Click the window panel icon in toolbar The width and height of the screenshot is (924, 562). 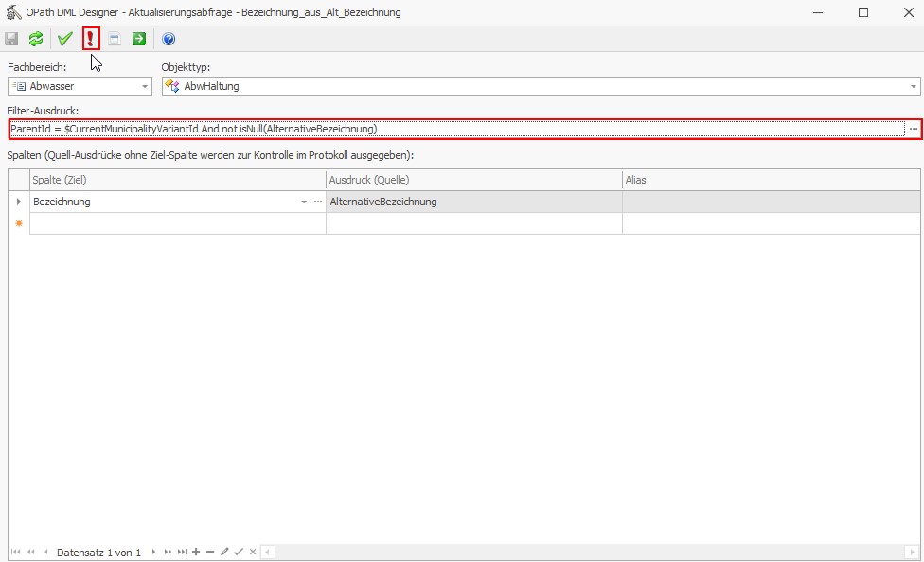tap(115, 39)
